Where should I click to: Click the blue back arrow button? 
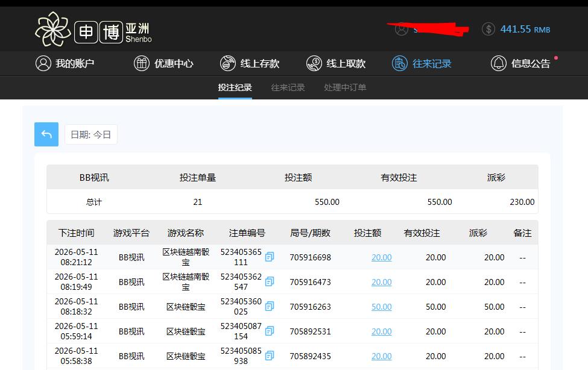[x=46, y=134]
